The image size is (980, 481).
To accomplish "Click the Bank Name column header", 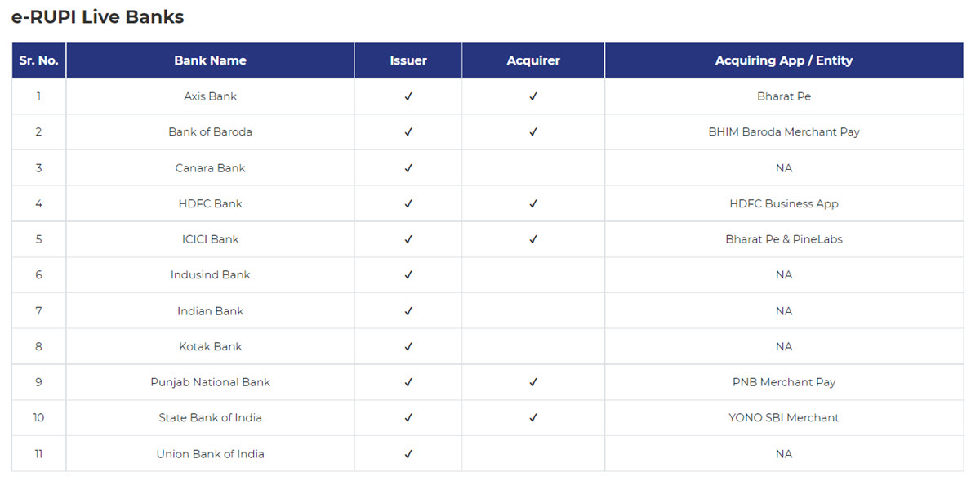I will [x=210, y=60].
